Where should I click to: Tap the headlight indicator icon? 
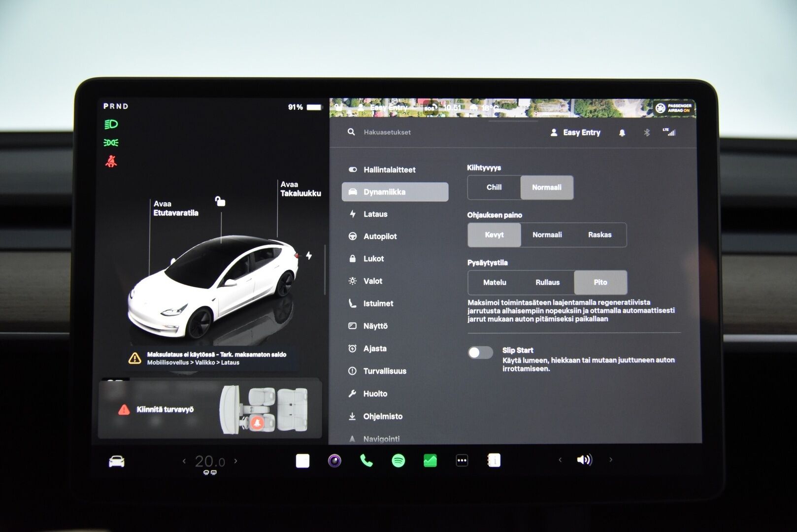(111, 124)
